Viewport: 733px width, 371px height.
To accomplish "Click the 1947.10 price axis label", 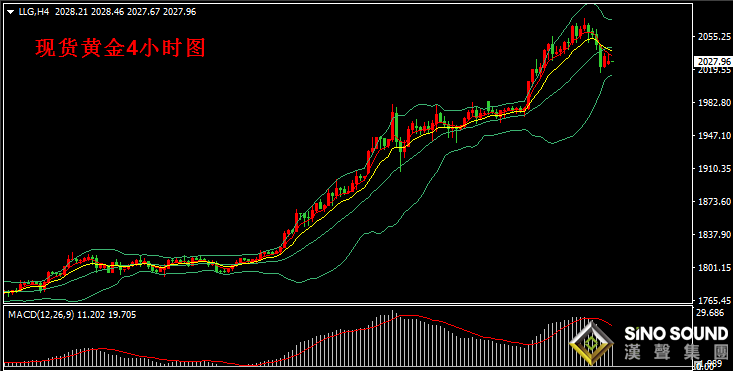I will click(x=714, y=136).
